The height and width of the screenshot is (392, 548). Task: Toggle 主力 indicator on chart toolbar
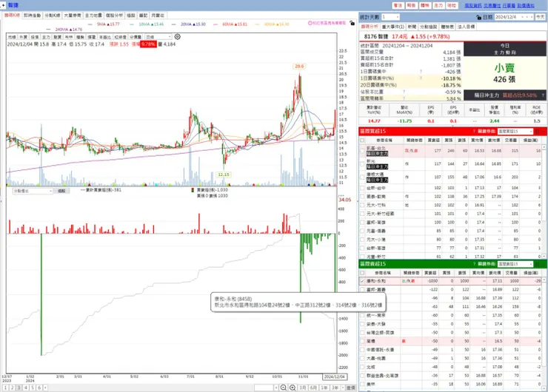pos(46,37)
